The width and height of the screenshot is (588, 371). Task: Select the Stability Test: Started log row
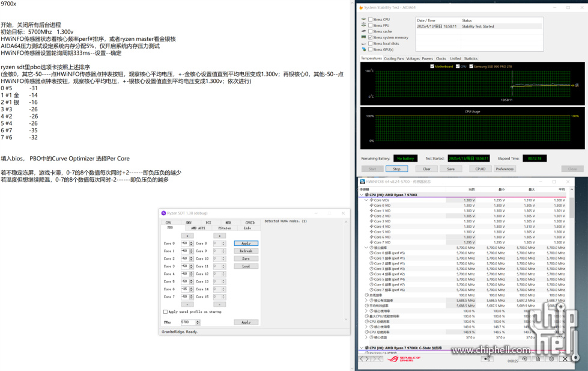click(479, 26)
